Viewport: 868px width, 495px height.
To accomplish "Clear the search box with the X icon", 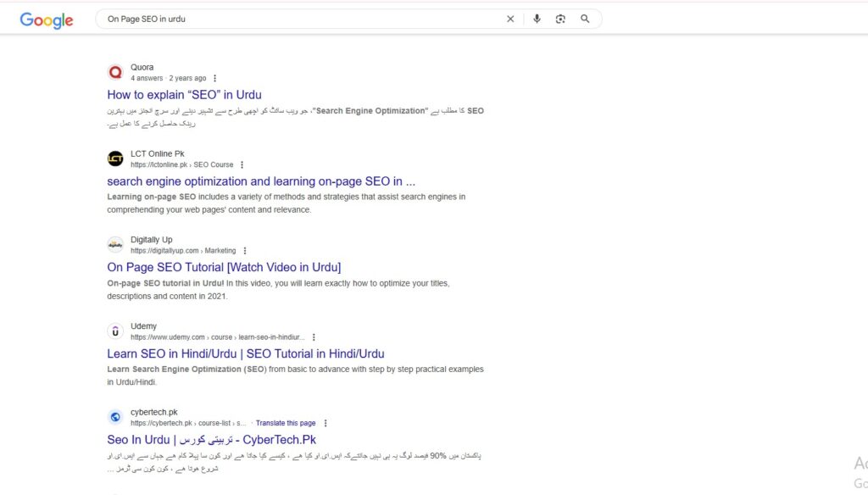I will (510, 19).
